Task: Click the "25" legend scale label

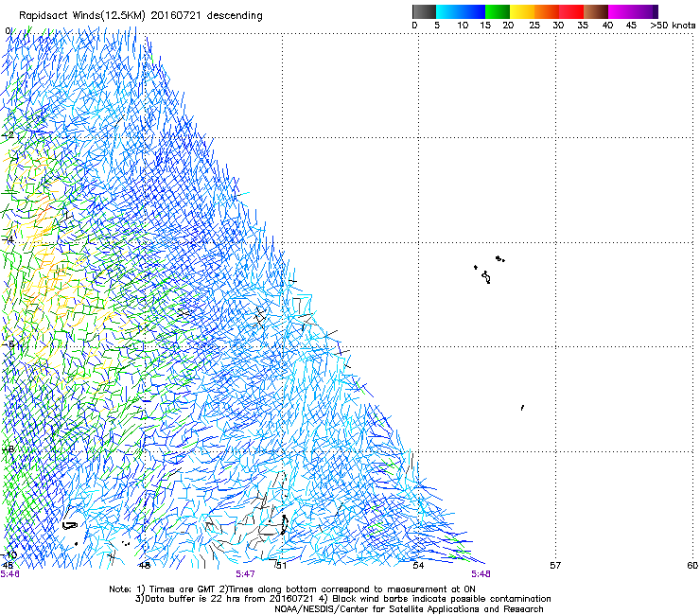Action: 534,26
